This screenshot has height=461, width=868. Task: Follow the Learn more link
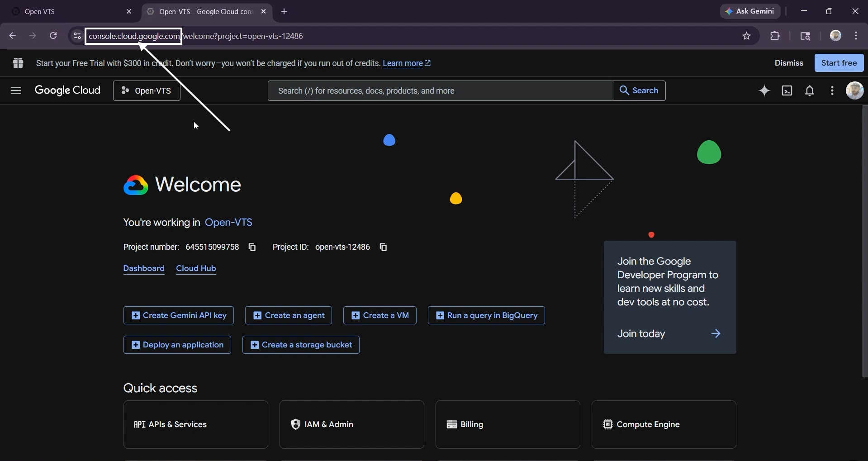coord(407,63)
